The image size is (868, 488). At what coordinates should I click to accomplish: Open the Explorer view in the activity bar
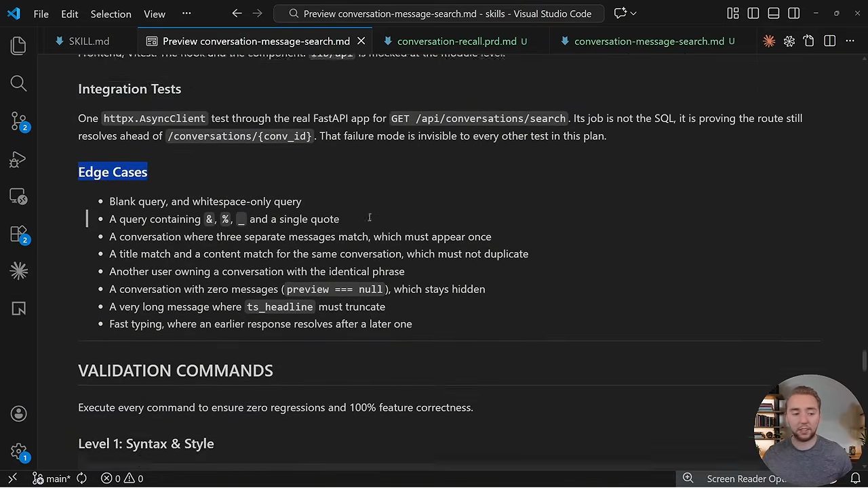coord(18,45)
